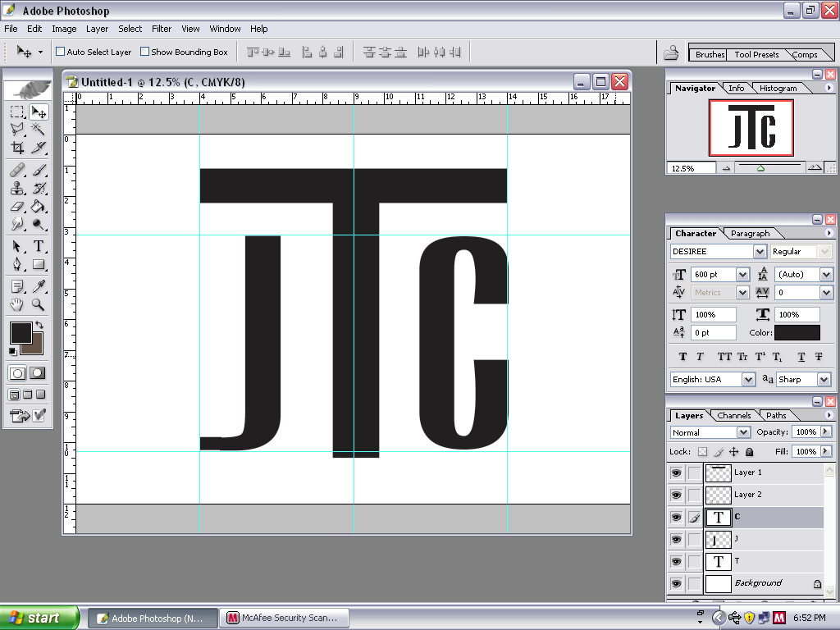This screenshot has height=630, width=840.
Task: Open the DESIREE font family dropdown
Action: (x=759, y=252)
